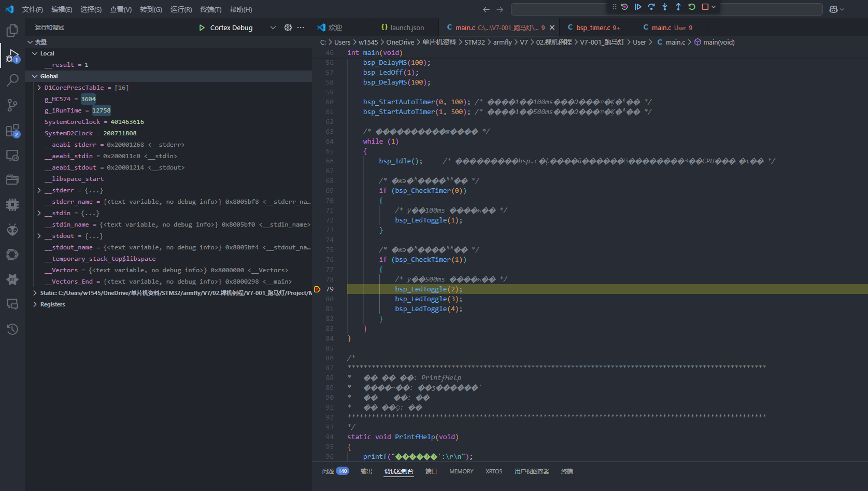Open the Search view icon
Image resolution: width=868 pixels, height=491 pixels.
coord(12,80)
